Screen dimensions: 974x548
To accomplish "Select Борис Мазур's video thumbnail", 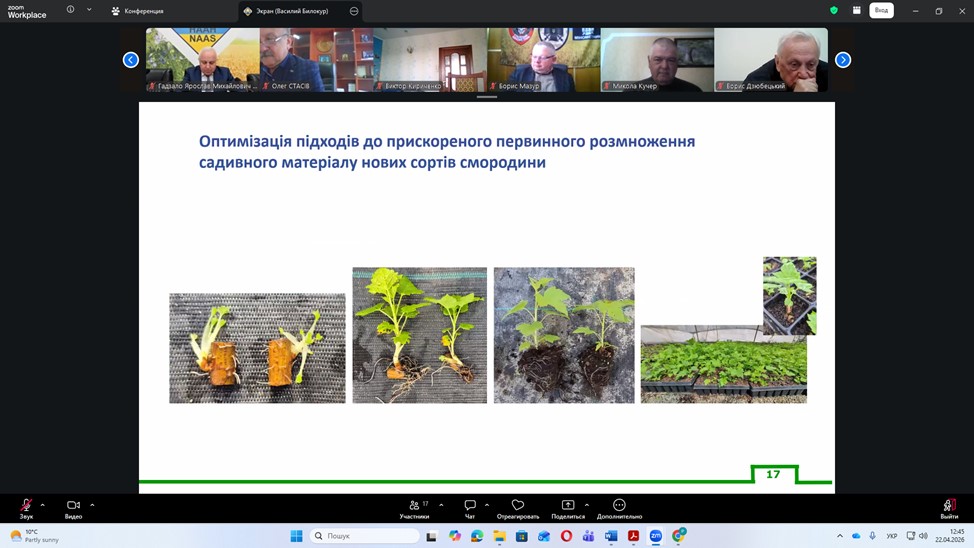I will click(543, 59).
